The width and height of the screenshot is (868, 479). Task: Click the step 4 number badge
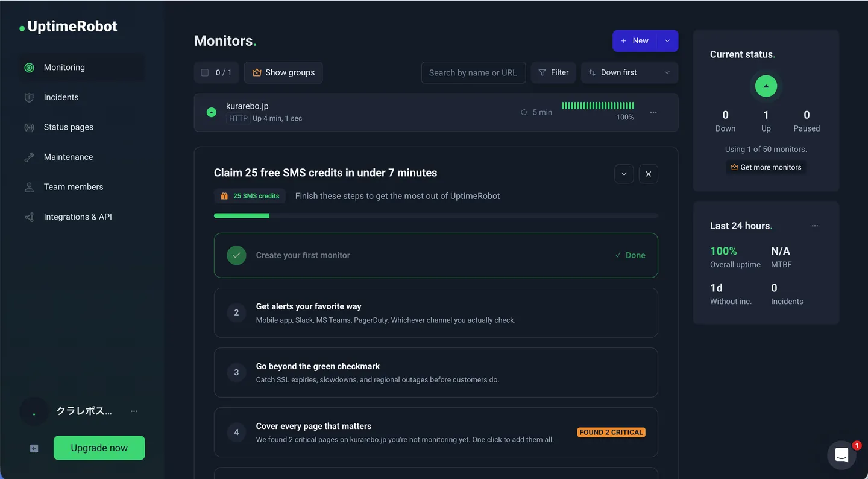[x=236, y=432]
